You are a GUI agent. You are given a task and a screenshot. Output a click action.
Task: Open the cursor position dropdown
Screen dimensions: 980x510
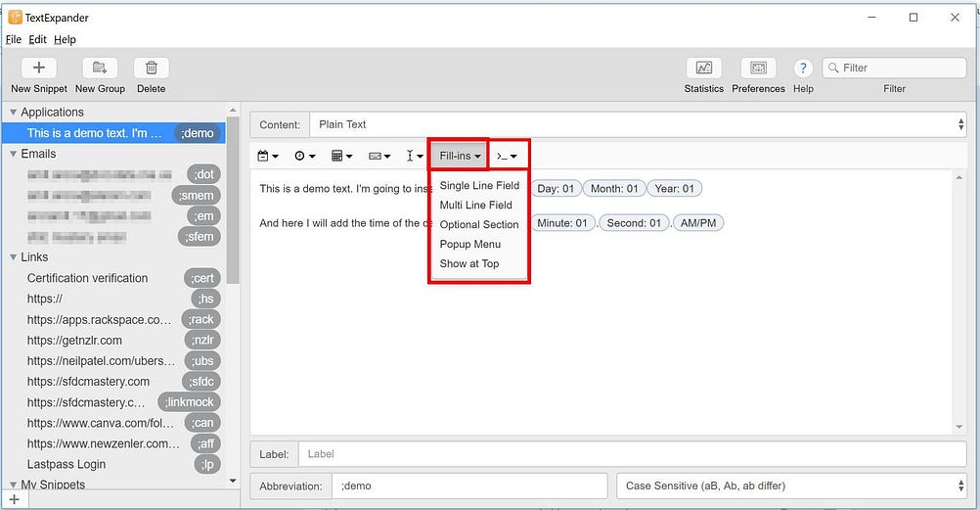pos(415,156)
